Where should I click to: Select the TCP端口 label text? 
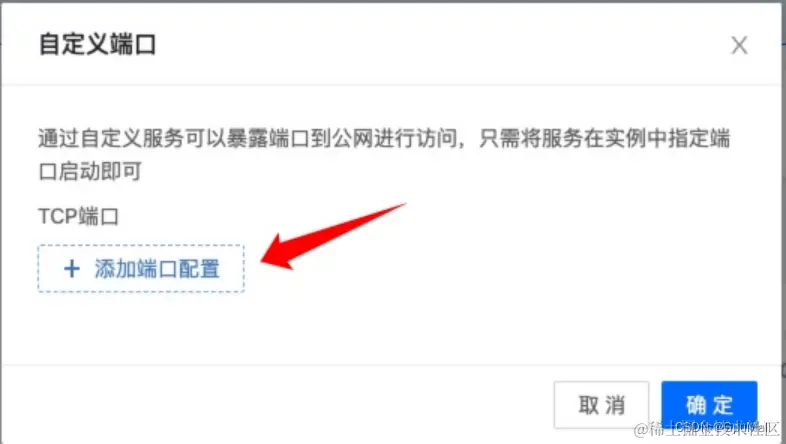[78, 216]
